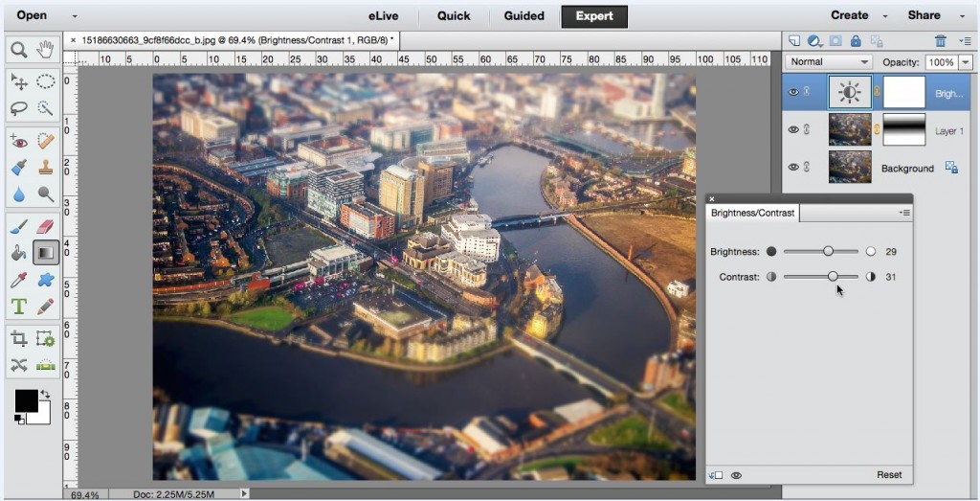Reset the Brightness/Contrast adjustment

[x=889, y=475]
